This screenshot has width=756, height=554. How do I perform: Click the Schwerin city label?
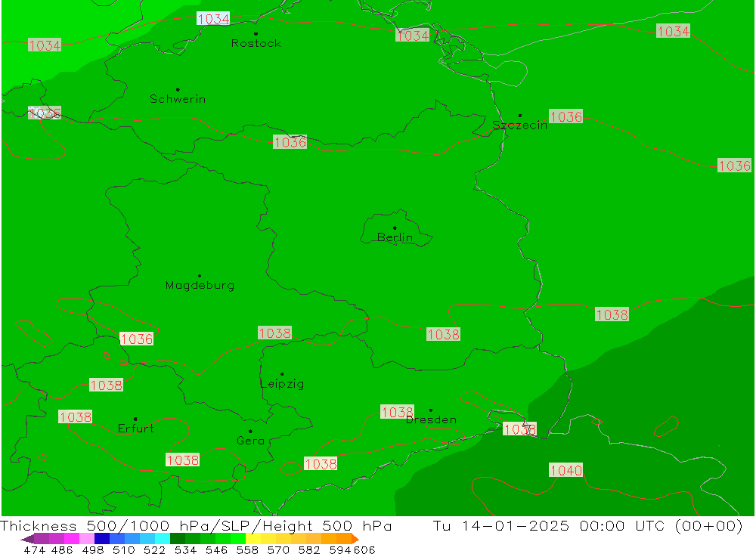pos(178,99)
